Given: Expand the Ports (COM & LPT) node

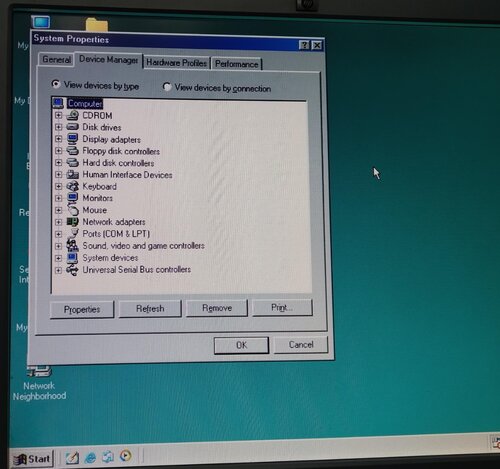Looking at the screenshot, I should (x=59, y=234).
